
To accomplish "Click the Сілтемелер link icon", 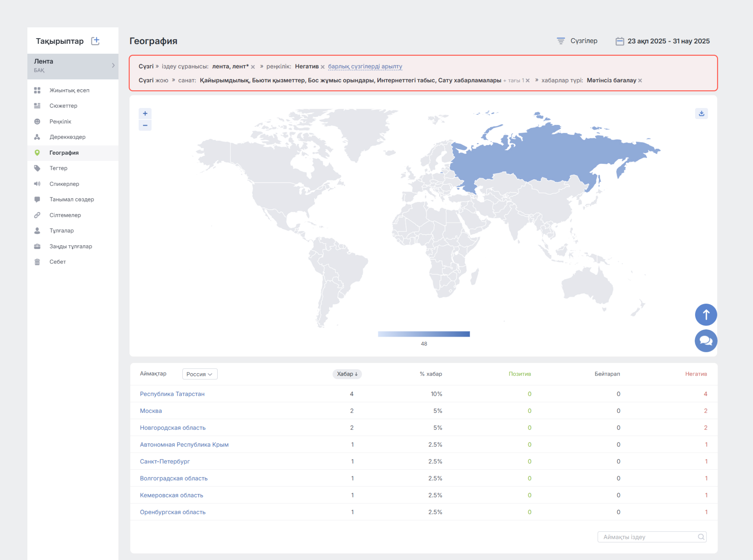I will [37, 215].
